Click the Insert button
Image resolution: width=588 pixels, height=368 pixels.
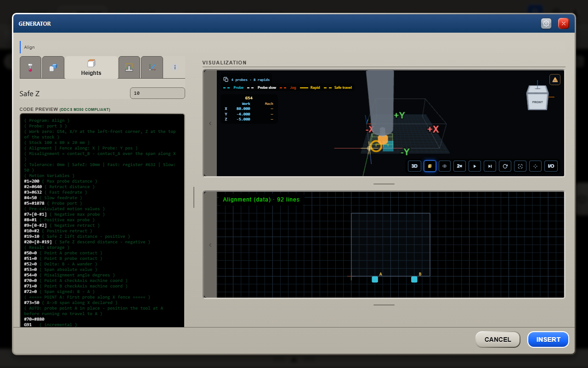548,339
